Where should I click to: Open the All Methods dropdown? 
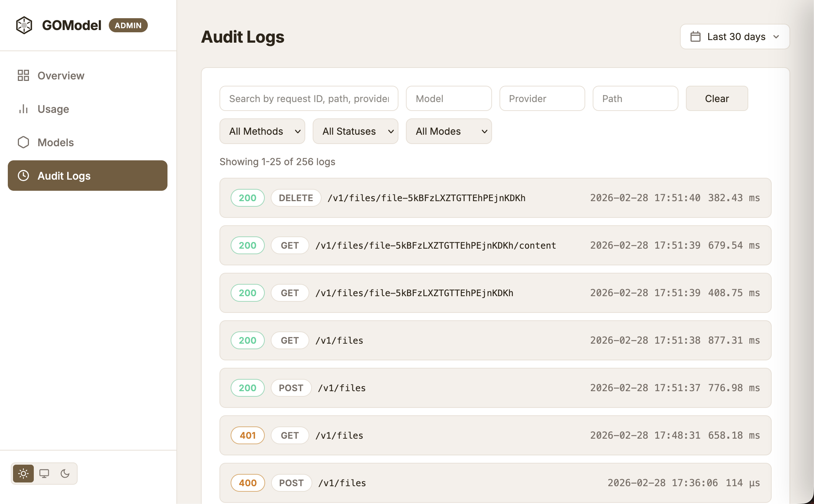(262, 131)
